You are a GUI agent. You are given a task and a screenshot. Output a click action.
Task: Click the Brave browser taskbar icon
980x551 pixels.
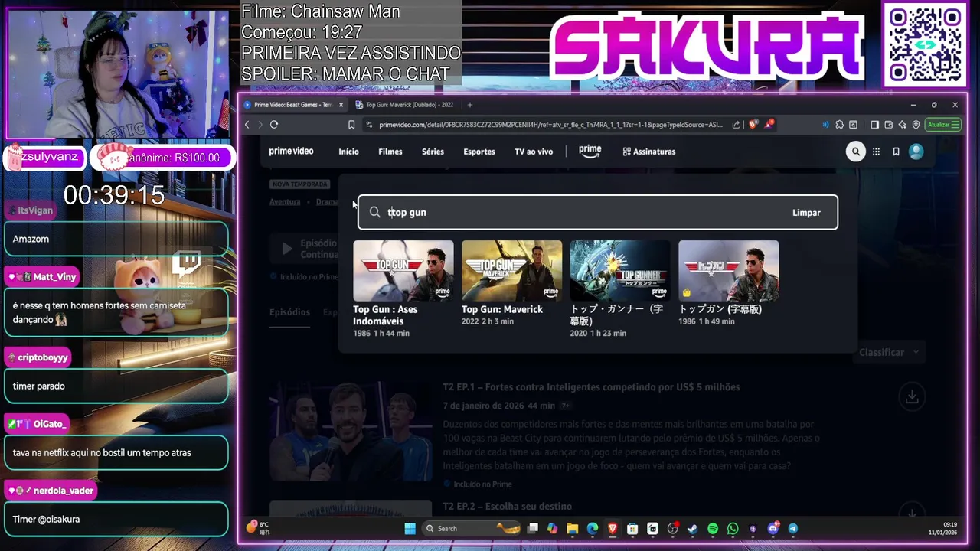pos(612,528)
